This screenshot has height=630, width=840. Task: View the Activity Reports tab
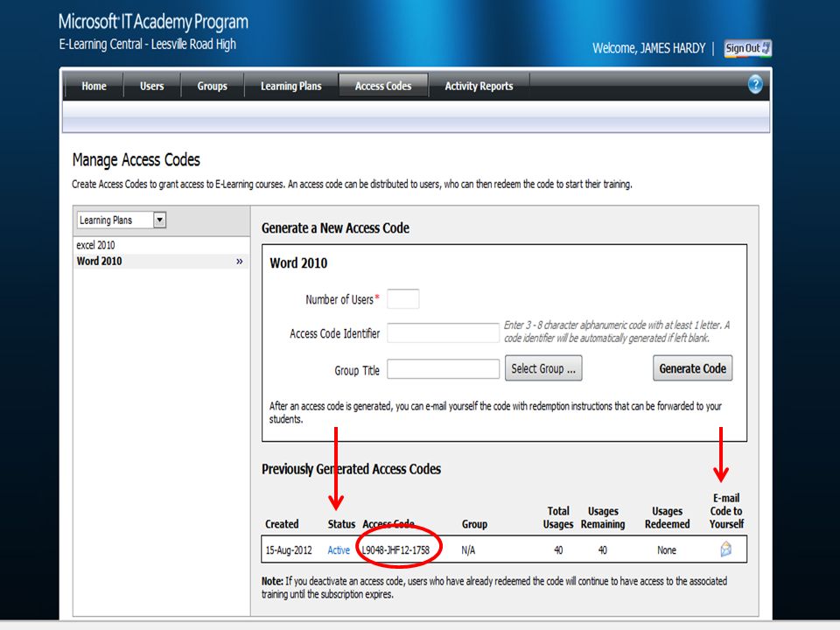(479, 86)
